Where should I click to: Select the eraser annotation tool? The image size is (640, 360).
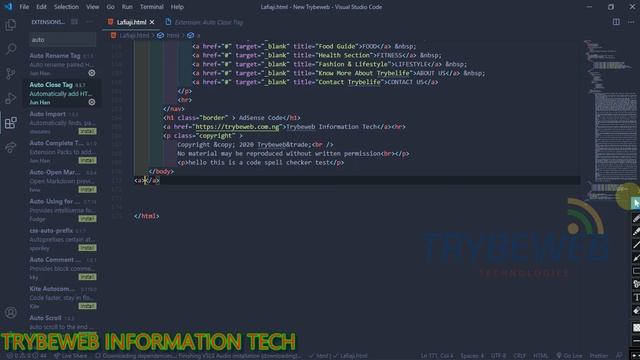point(636,310)
